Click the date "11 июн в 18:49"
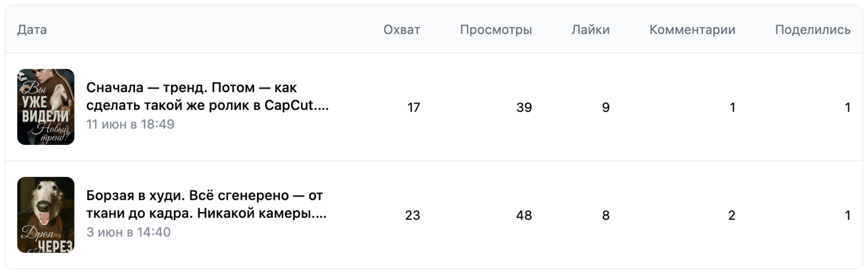This screenshot has width=868, height=273. point(130,124)
